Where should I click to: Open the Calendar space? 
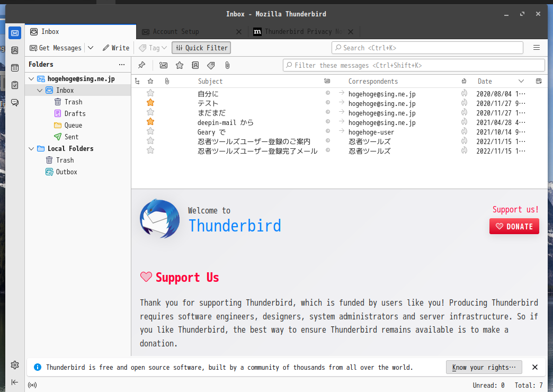[x=15, y=68]
